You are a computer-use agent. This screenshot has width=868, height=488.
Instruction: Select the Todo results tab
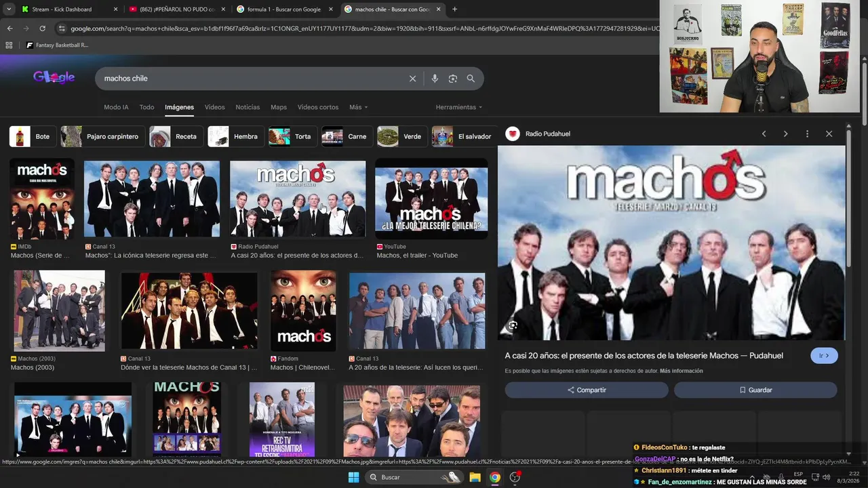click(146, 107)
